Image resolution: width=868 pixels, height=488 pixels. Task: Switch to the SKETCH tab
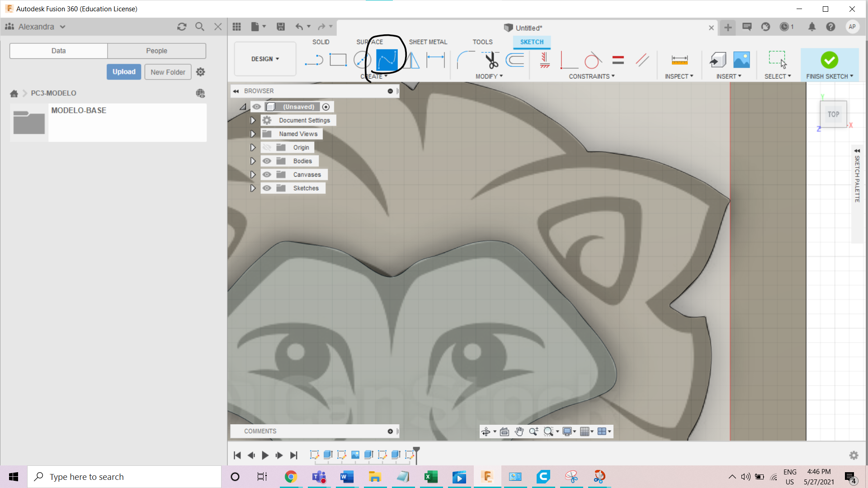point(532,42)
